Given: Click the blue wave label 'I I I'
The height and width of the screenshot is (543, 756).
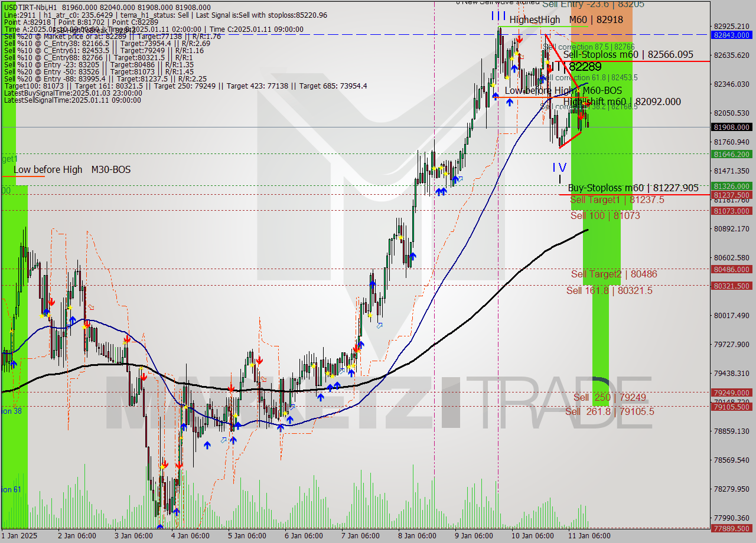Looking at the screenshot, I should point(498,16).
